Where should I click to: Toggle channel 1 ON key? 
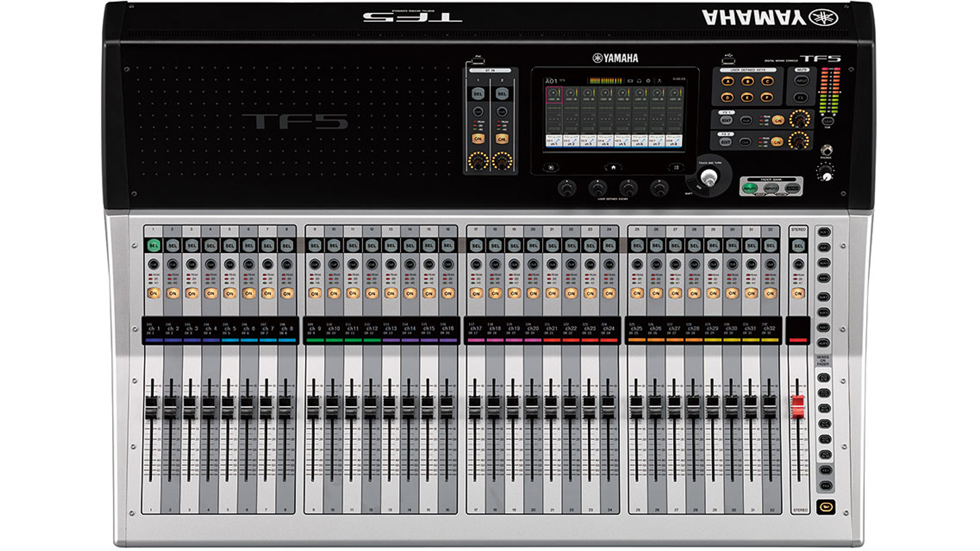[x=154, y=293]
